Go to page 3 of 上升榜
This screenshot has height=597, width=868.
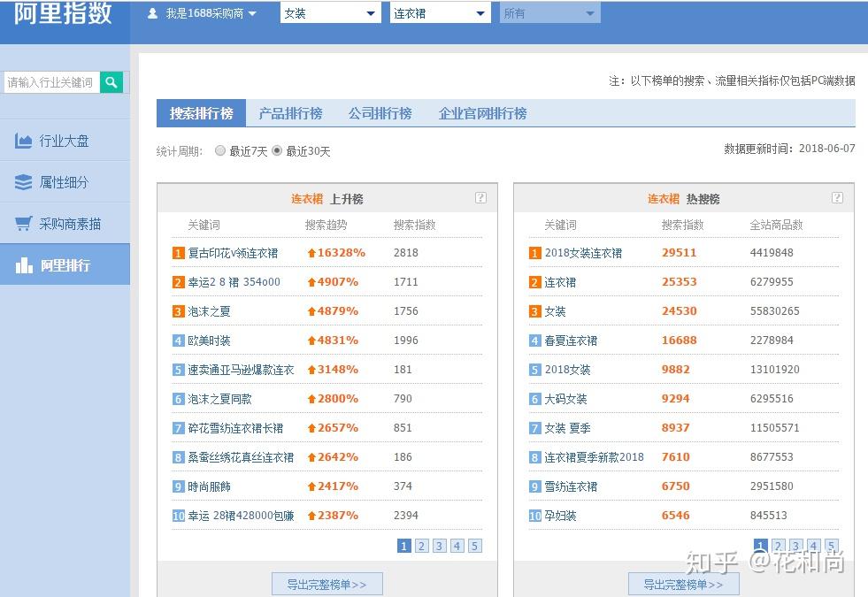(439, 546)
